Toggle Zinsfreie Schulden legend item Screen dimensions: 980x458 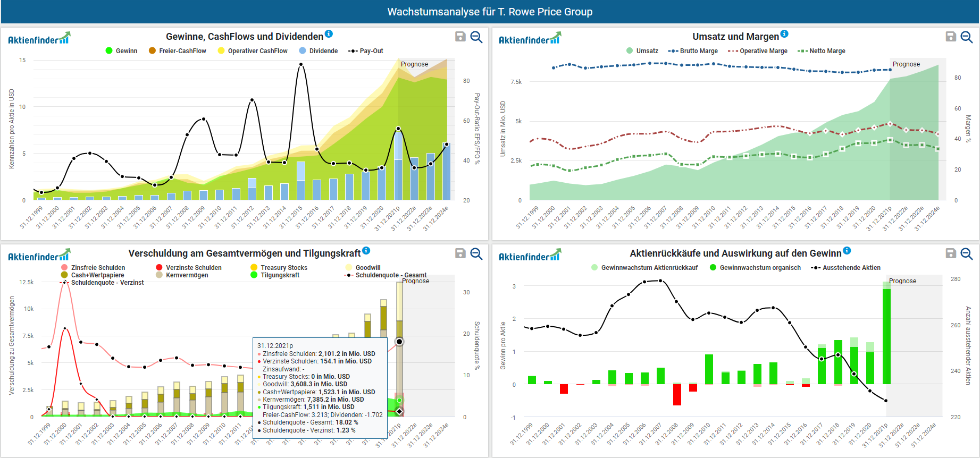[x=93, y=268]
